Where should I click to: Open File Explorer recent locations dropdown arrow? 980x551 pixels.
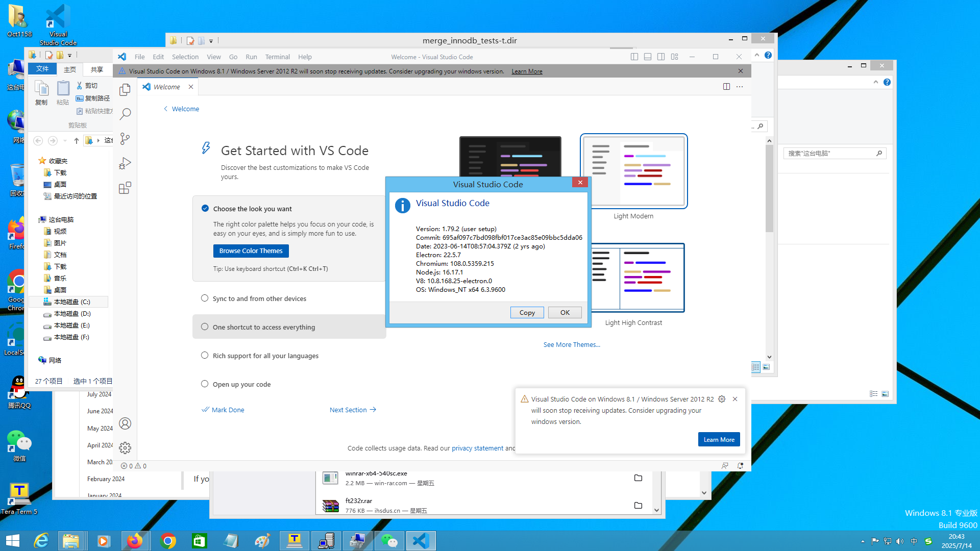tap(65, 141)
